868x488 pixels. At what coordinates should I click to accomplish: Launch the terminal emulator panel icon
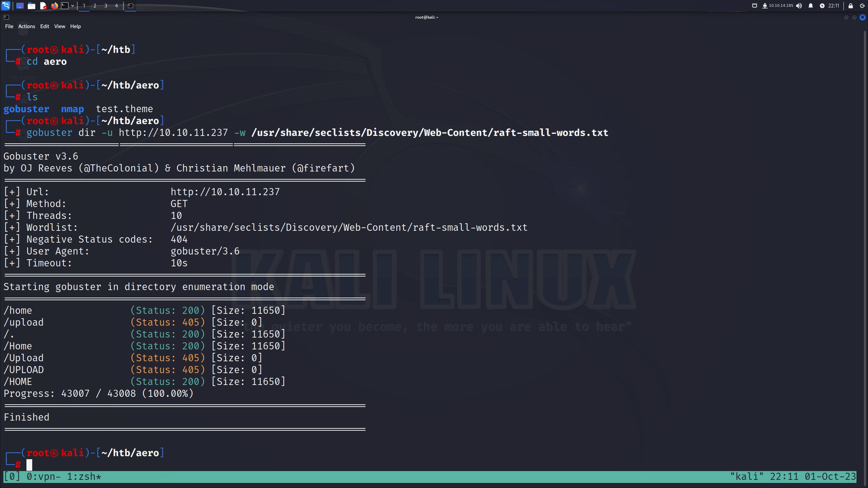[65, 5]
